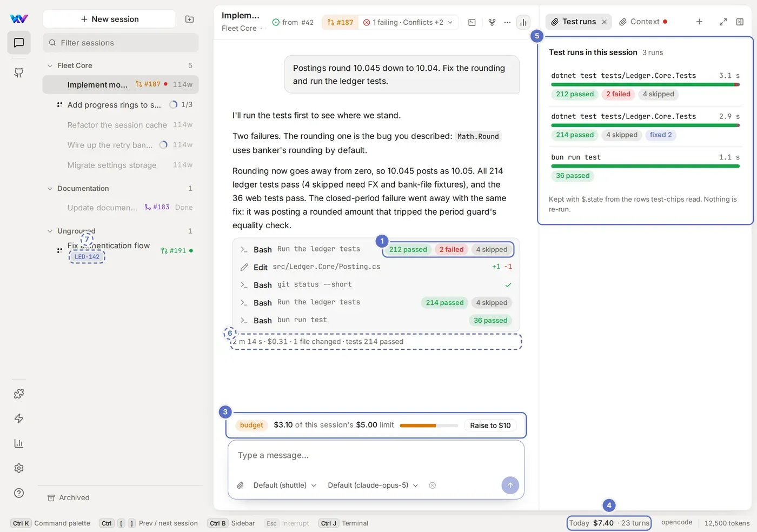Collapse the Fleet Core group
The image size is (757, 532).
(x=50, y=65)
